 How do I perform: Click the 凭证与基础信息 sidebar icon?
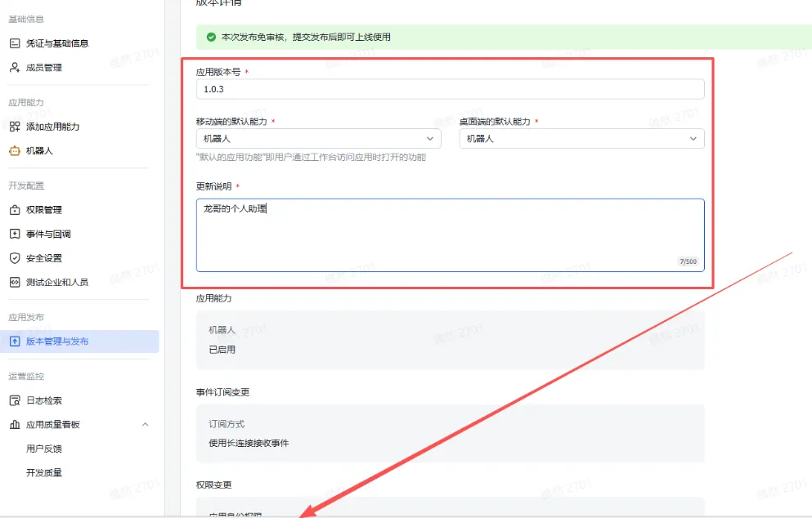pos(15,43)
